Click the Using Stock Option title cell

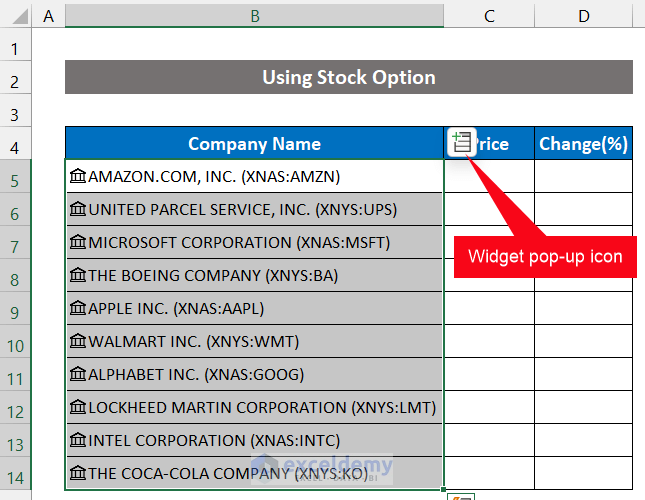[348, 77]
